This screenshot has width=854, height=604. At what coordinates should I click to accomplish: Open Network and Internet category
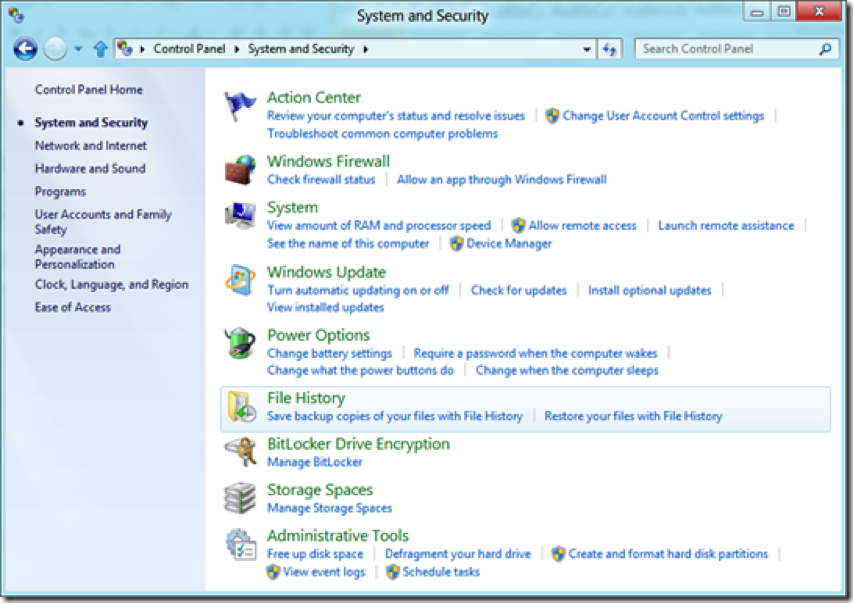click(91, 146)
